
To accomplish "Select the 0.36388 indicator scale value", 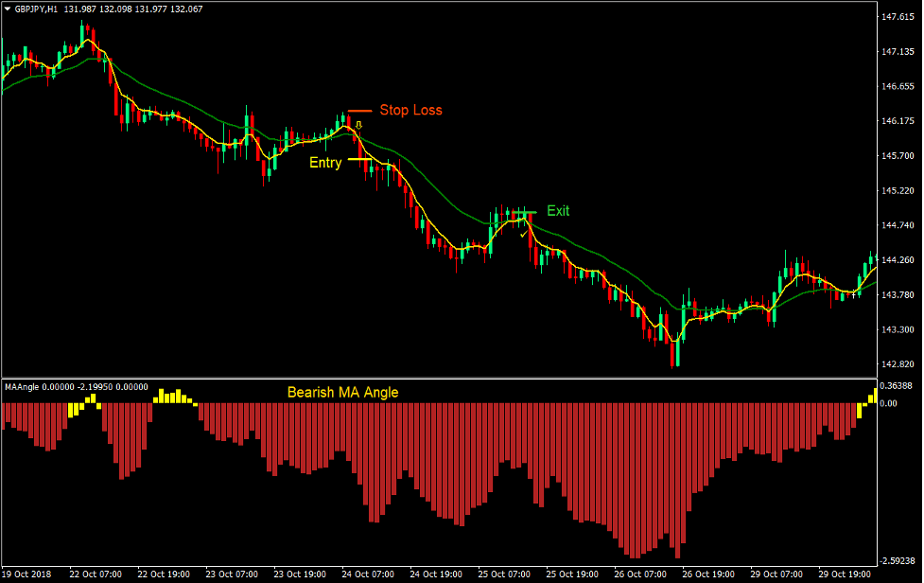I will [897, 384].
